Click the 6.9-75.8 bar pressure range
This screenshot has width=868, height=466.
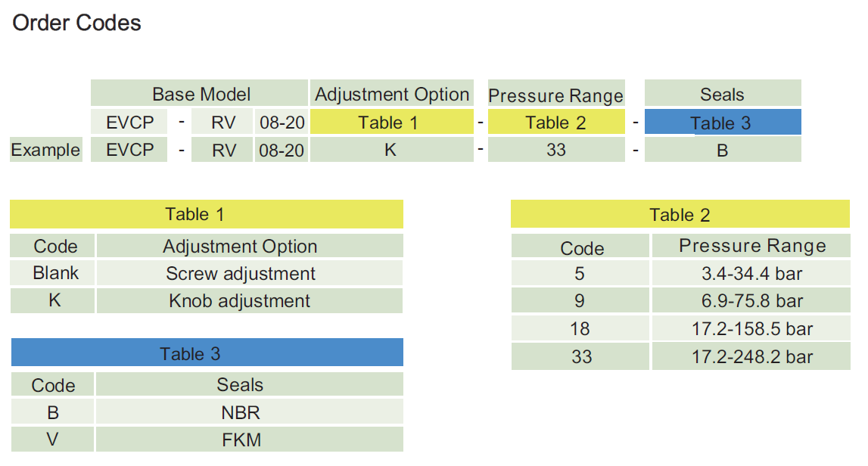[750, 300]
